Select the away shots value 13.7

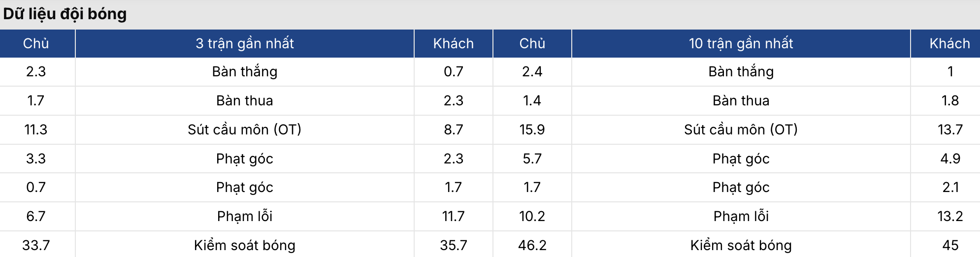point(950,129)
